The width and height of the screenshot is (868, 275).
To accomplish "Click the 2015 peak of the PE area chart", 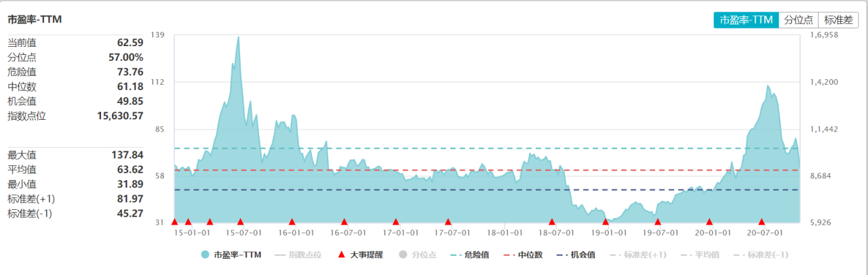I will pyautogui.click(x=238, y=38).
